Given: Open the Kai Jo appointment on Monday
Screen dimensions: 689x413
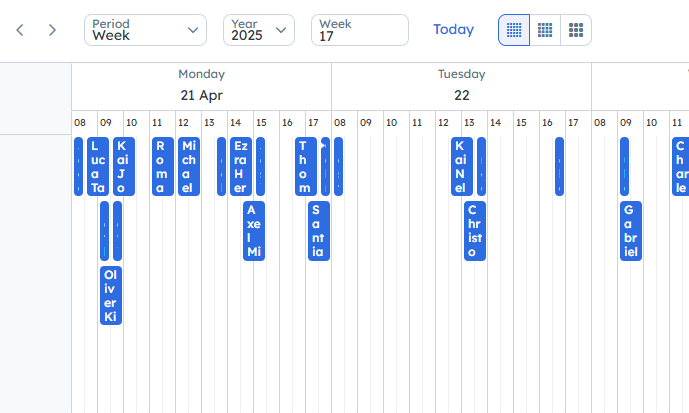Looking at the screenshot, I should coord(123,166).
